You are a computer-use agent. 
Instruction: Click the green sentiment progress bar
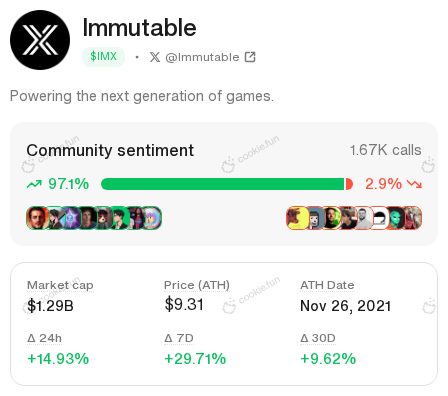[x=223, y=184]
